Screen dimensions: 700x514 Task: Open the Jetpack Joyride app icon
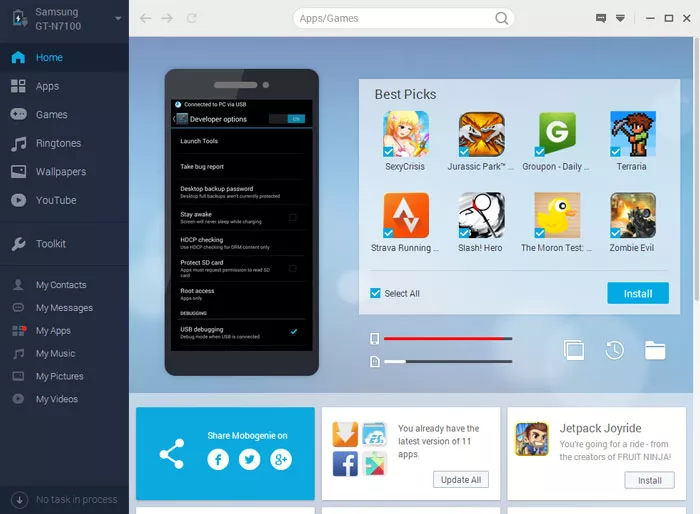tap(532, 439)
